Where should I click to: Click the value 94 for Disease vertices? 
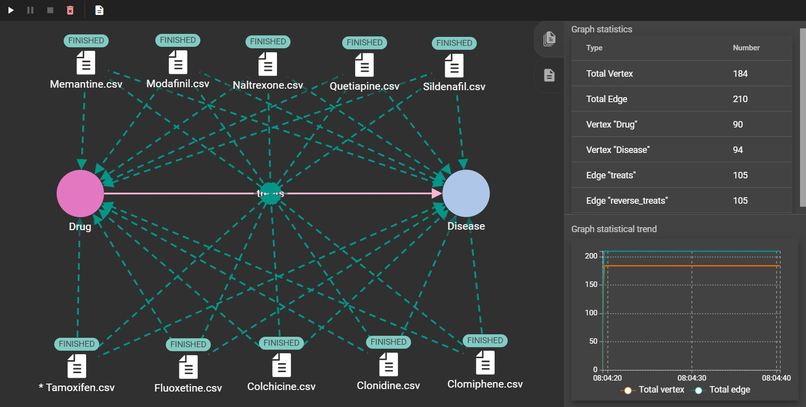point(738,150)
